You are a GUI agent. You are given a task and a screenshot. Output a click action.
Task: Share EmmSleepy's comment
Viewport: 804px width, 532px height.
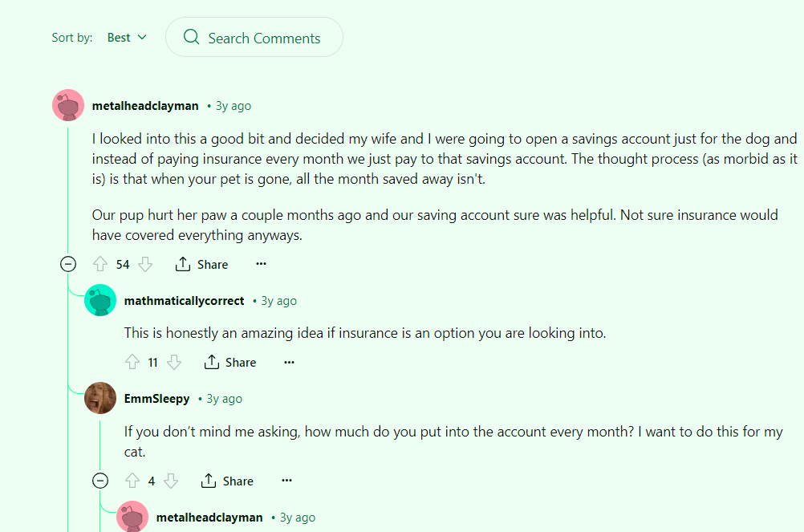227,481
